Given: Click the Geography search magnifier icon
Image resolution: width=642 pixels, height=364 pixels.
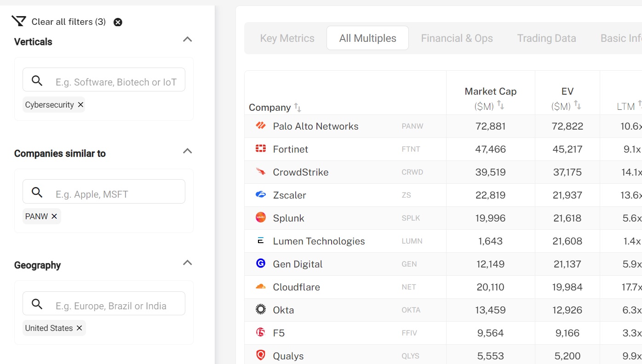Looking at the screenshot, I should point(37,304).
